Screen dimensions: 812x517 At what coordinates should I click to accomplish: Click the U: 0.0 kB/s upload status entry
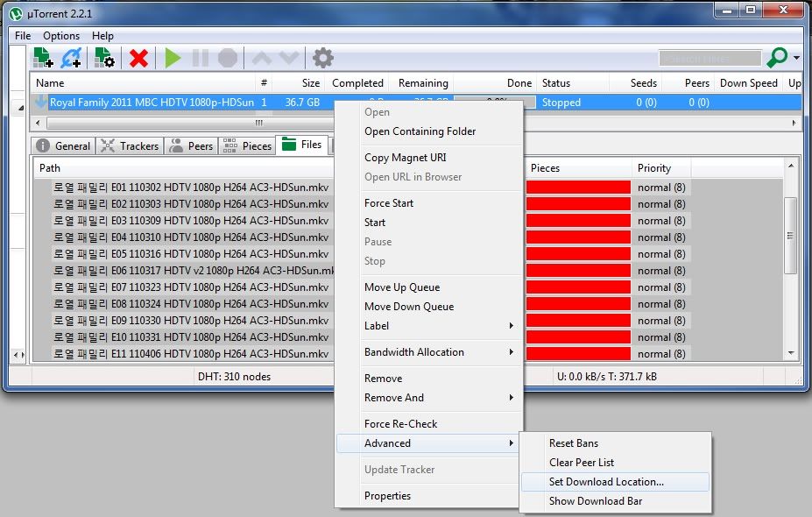click(x=606, y=377)
